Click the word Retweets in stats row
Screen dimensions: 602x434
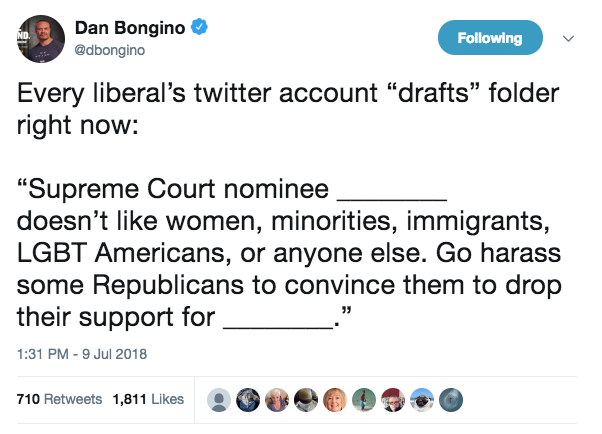point(73,399)
